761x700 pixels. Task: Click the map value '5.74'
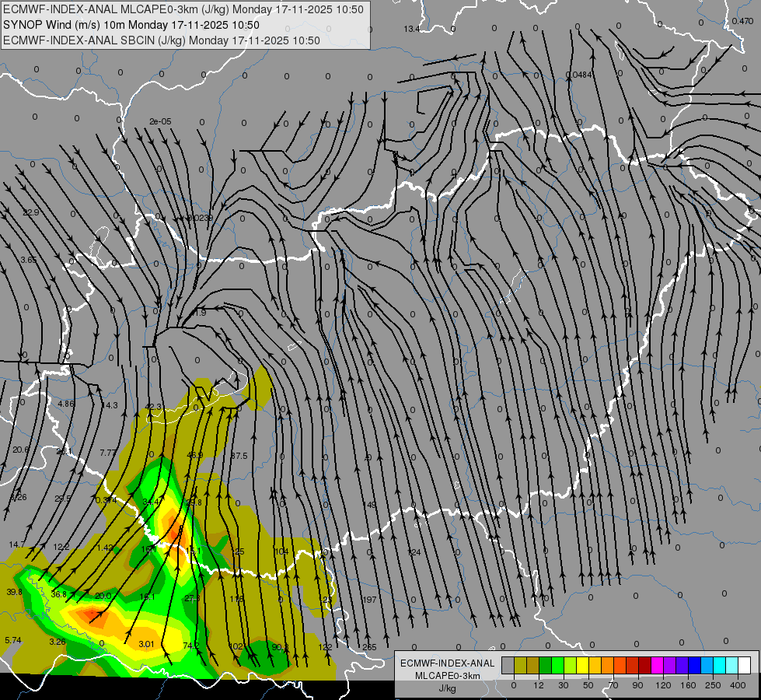pyautogui.click(x=13, y=640)
